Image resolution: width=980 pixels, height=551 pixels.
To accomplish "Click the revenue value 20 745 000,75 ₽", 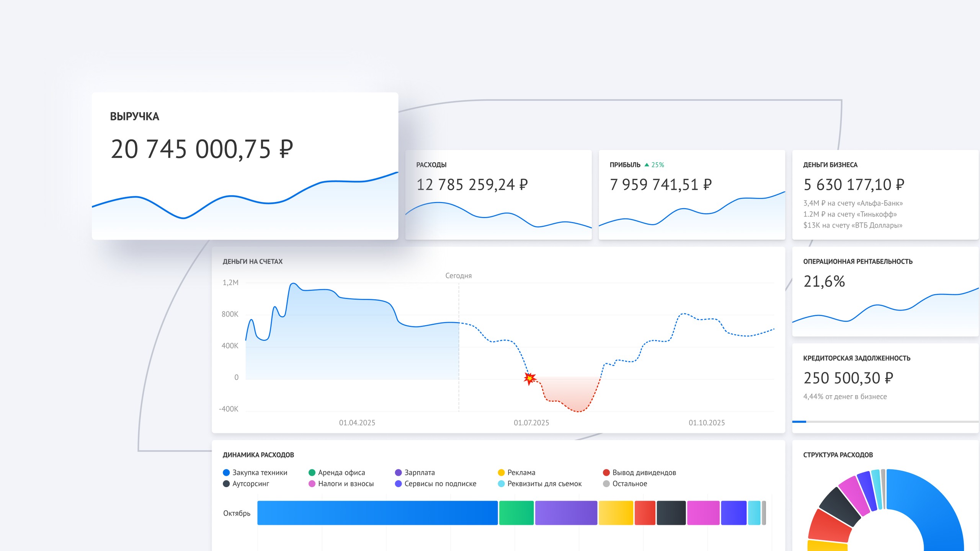I will click(x=202, y=149).
